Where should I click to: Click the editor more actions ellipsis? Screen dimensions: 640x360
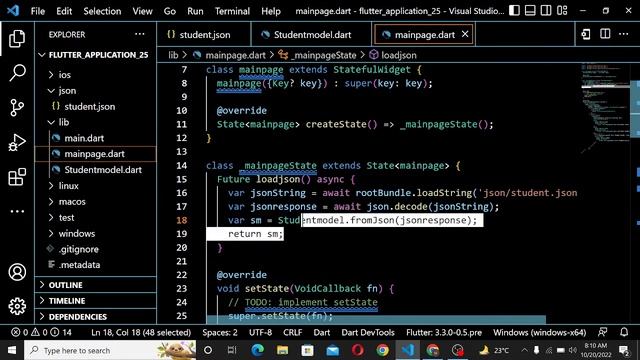click(623, 34)
